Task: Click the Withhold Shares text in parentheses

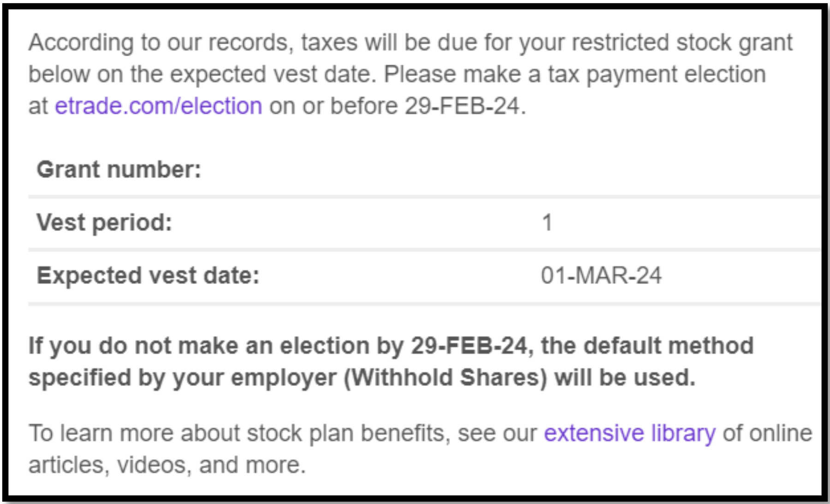Action: coord(446,378)
